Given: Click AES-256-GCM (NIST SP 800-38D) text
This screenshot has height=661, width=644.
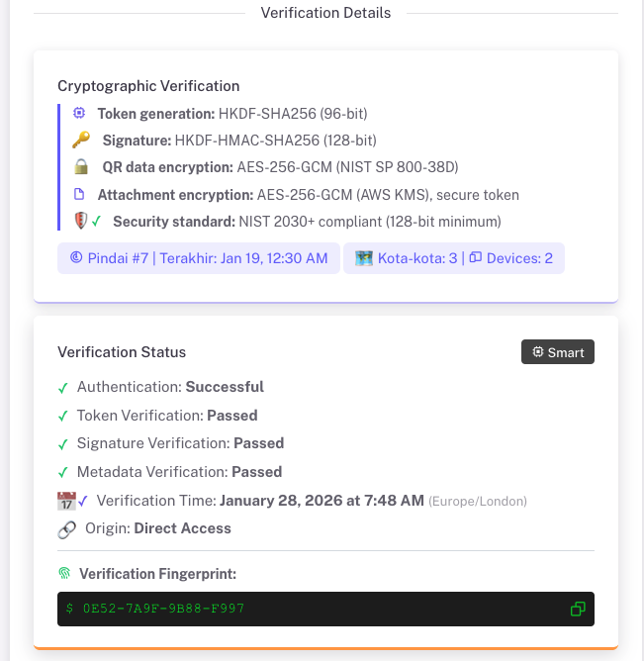Looking at the screenshot, I should click(x=347, y=167).
